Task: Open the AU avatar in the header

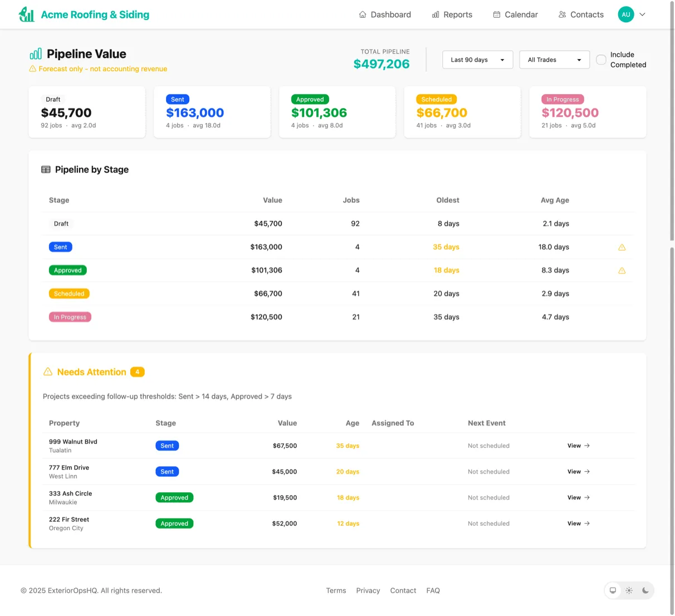Action: 626,14
